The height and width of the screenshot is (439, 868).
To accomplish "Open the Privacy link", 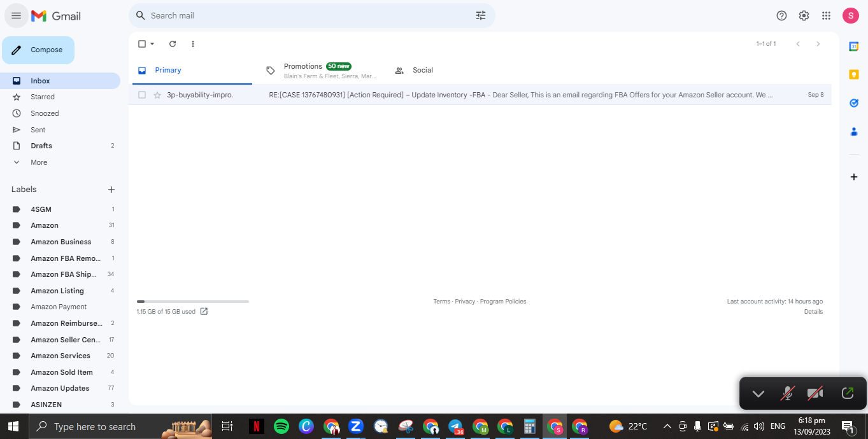I will 465,302.
